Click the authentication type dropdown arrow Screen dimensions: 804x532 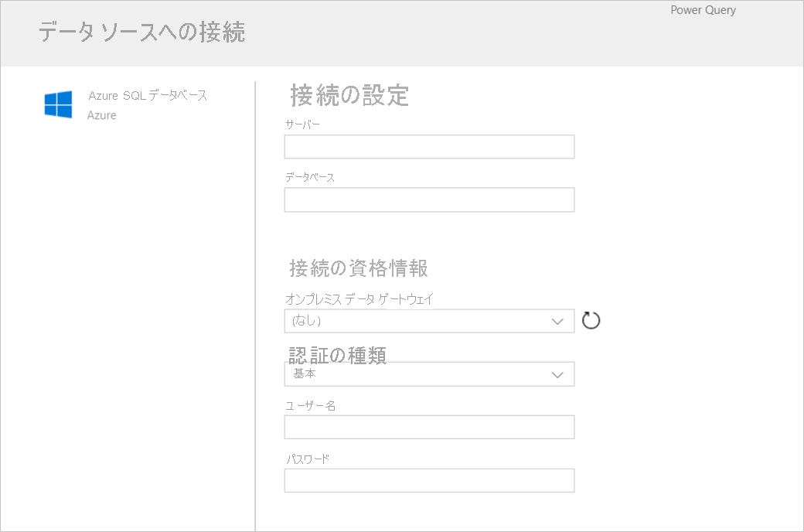click(x=558, y=373)
